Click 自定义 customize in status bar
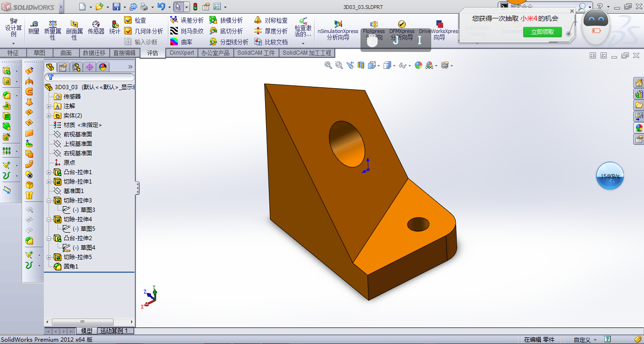This screenshot has width=644, height=344. tap(582, 339)
